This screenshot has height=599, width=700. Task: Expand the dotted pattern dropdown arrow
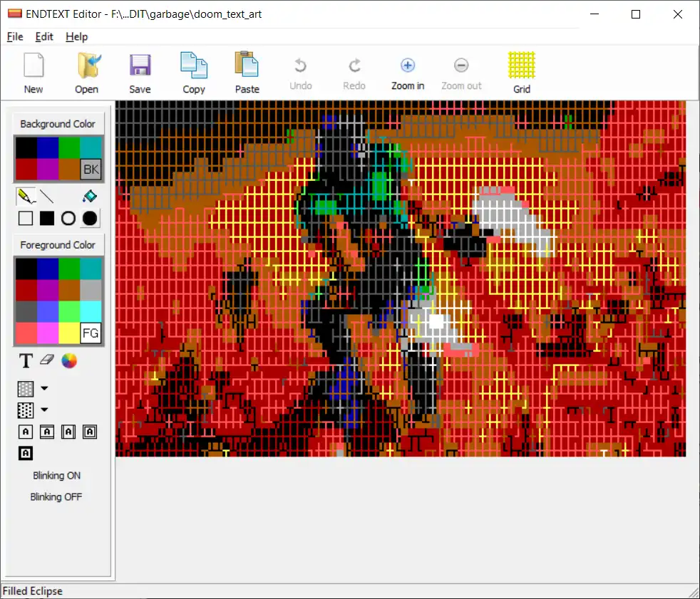[44, 410]
